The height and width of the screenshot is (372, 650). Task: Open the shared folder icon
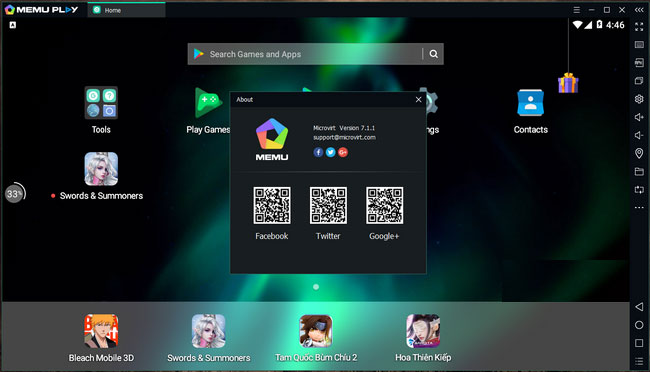click(x=639, y=171)
